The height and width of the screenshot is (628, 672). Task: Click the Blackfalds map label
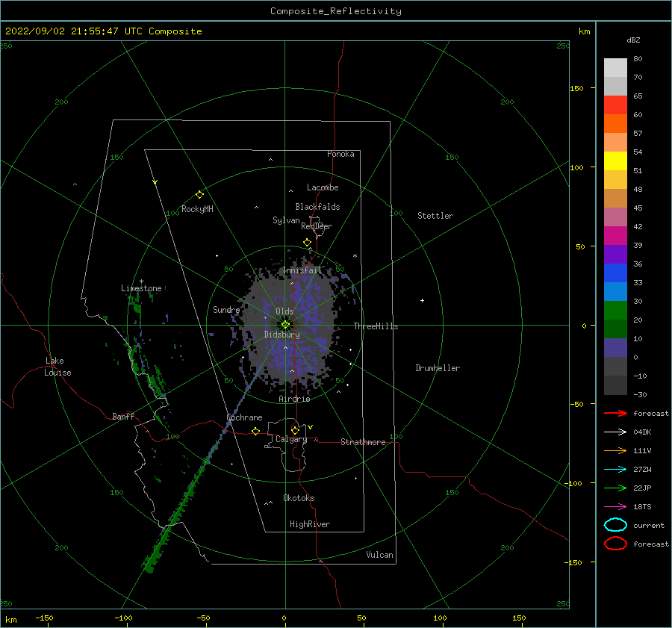click(317, 207)
